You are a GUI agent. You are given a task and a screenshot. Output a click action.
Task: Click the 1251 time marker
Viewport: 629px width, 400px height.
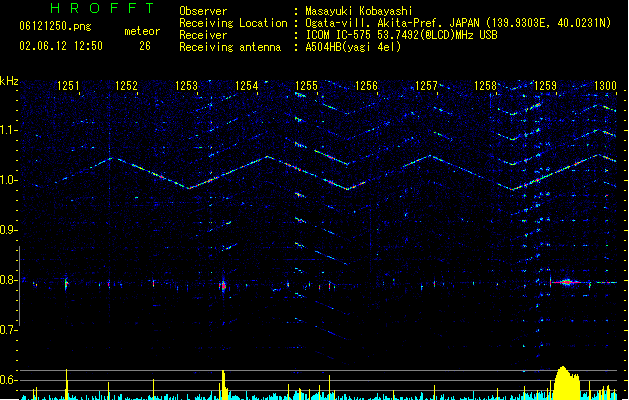pos(68,85)
